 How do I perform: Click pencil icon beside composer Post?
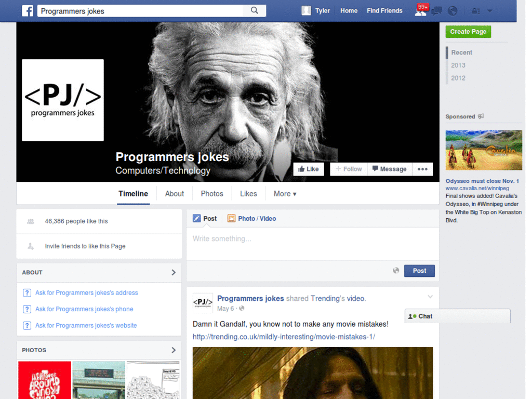[x=197, y=218]
